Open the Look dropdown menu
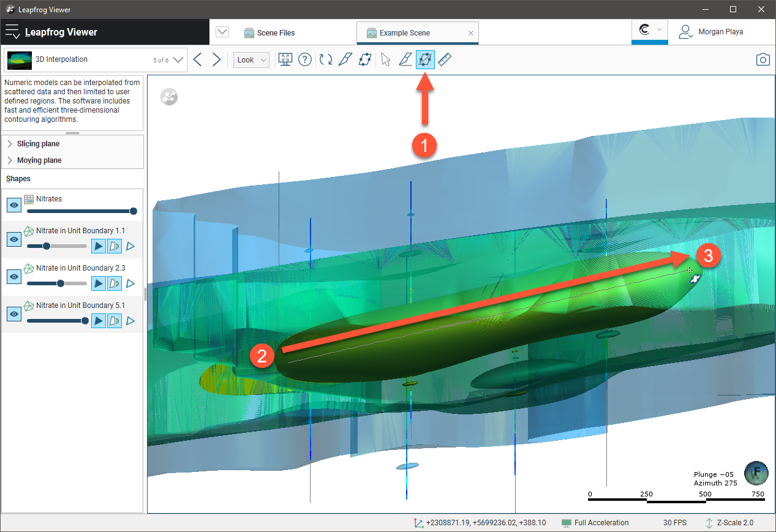Viewport: 776px width, 532px height. click(251, 59)
